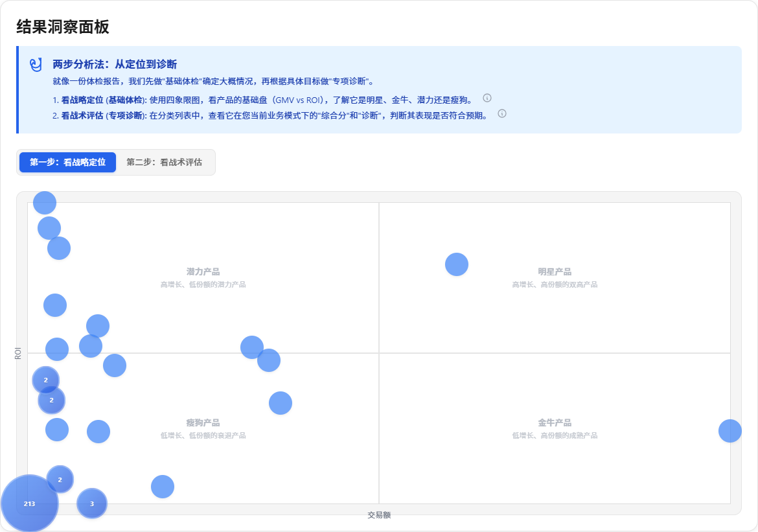Click the far-right bubble in the 金牛产品 quadrant
The image size is (758, 532).
(731, 430)
